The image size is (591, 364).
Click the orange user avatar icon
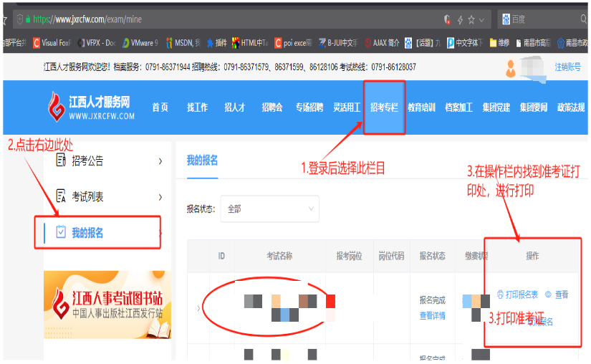(x=511, y=69)
